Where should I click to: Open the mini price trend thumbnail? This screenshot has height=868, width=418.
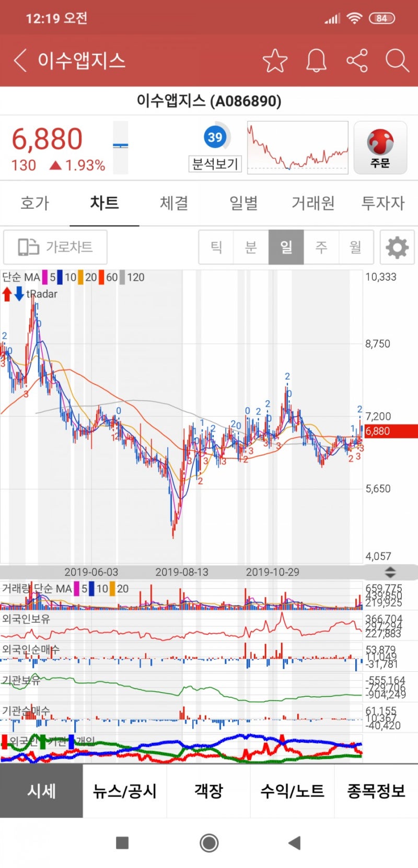(298, 148)
